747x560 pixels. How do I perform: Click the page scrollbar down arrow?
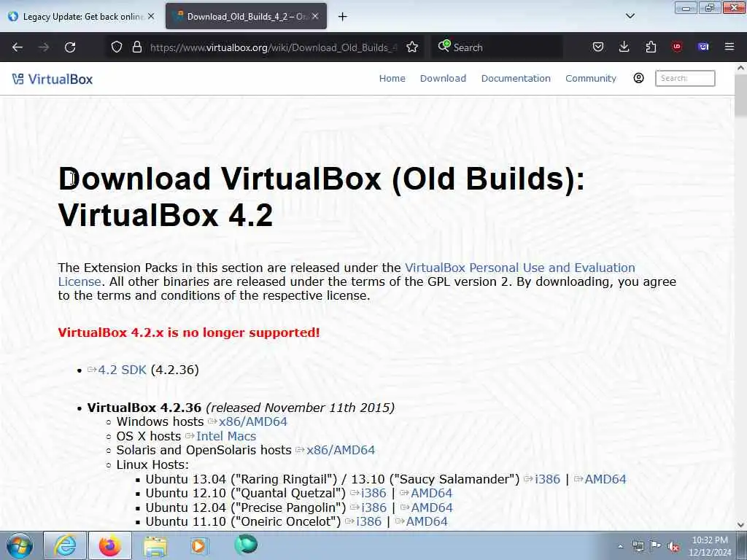[741, 525]
